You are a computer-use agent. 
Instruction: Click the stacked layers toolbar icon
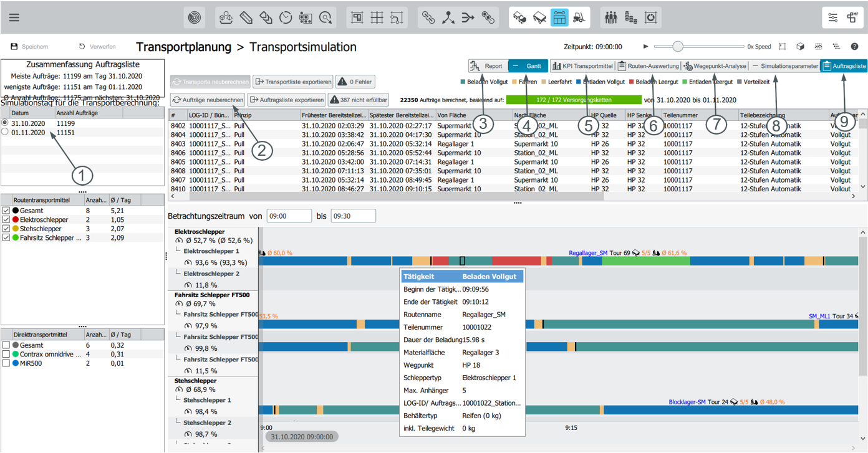pyautogui.click(x=266, y=17)
